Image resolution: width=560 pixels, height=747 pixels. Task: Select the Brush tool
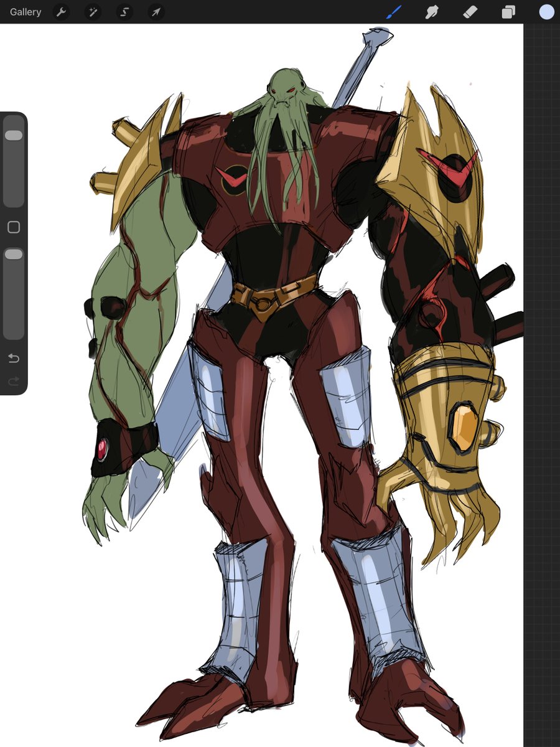click(394, 12)
